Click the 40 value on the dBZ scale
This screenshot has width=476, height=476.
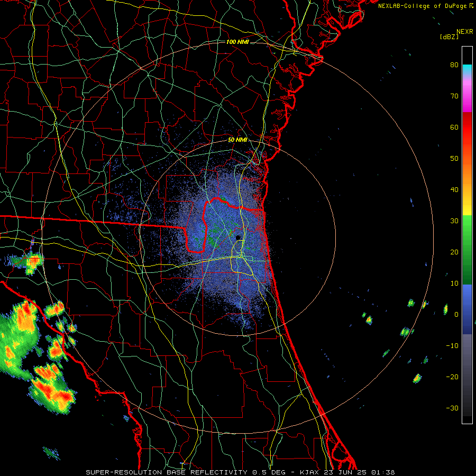[454, 190]
